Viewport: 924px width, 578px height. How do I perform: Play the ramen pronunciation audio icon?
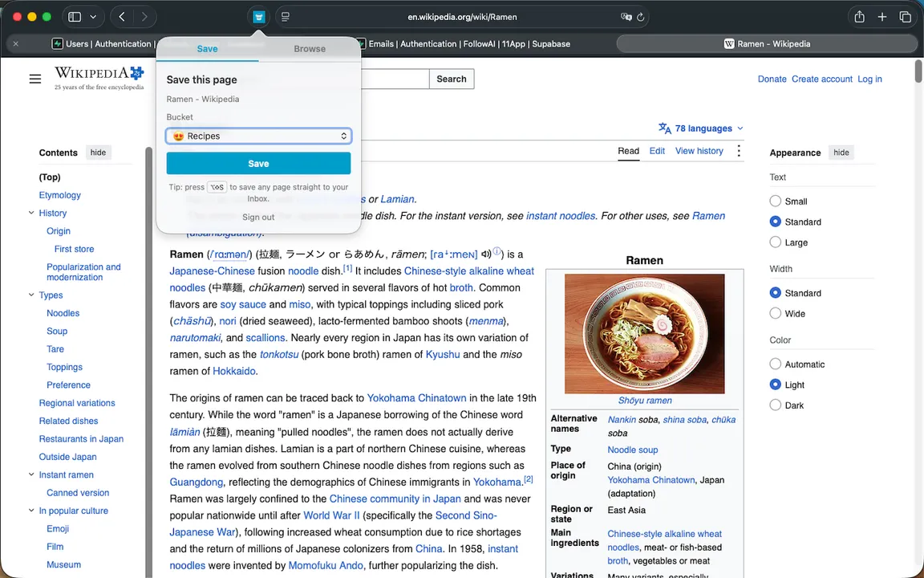[486, 254]
